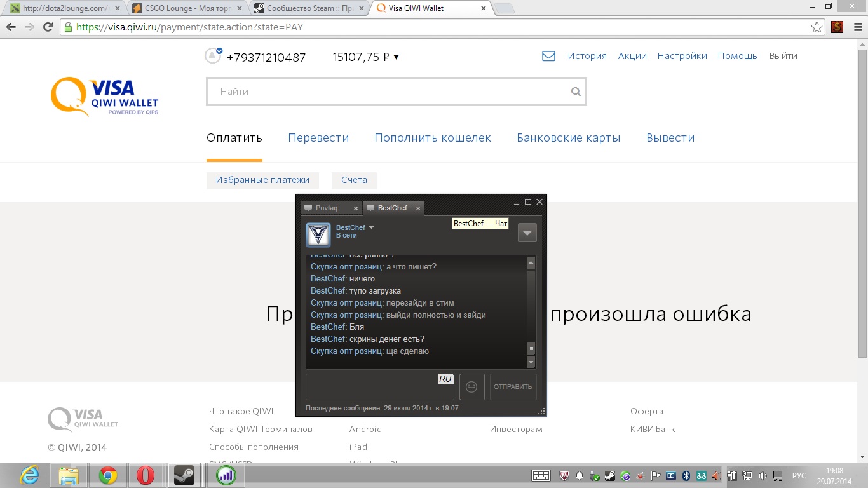
Task: Open the battery status tray icon
Action: pos(732,475)
